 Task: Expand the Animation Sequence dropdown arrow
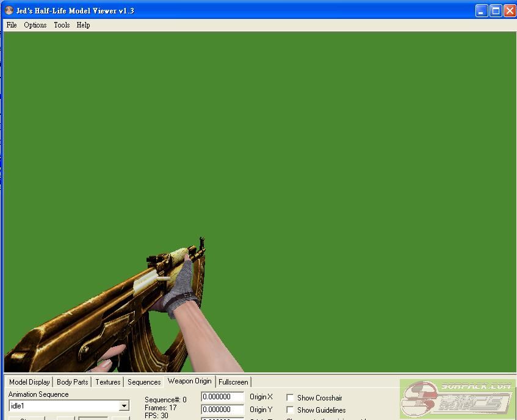[124, 406]
